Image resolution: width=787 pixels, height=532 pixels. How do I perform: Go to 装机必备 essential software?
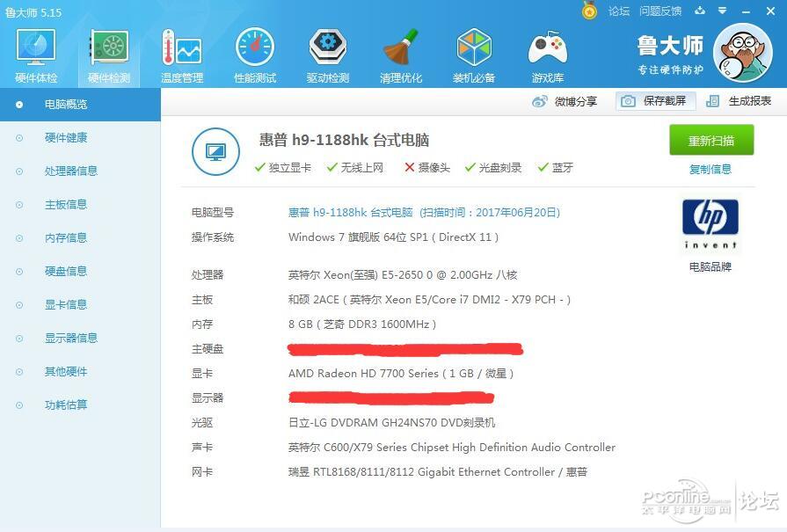coord(474,56)
